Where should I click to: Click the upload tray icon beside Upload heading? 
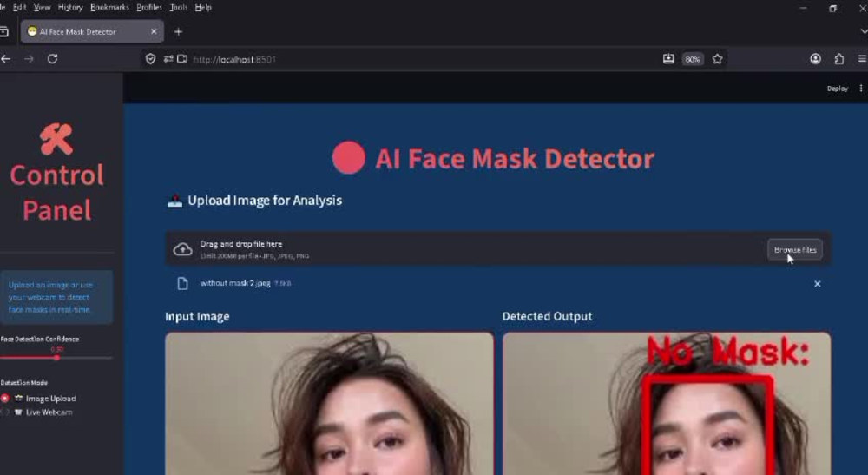pos(175,201)
